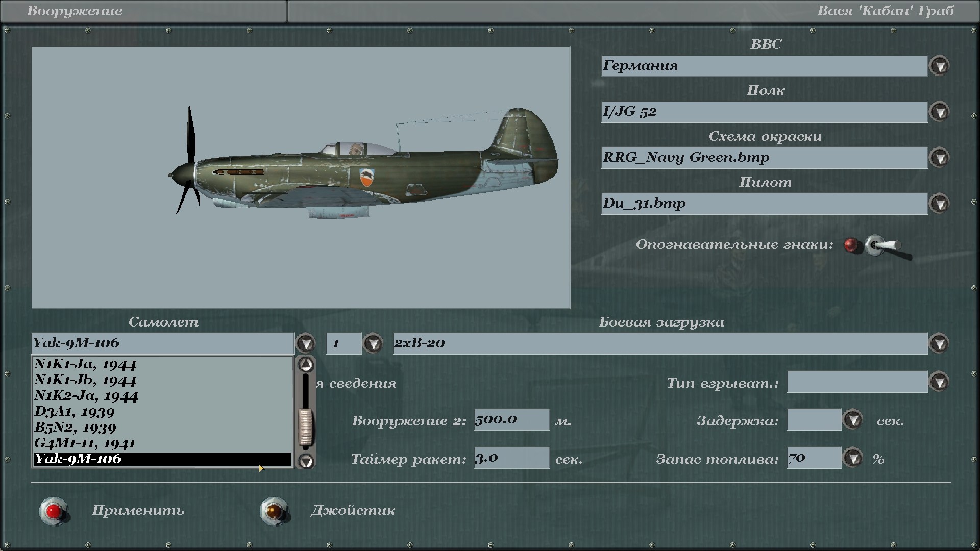Expand the Схема окраски dropdown
Image resolution: width=980 pixels, height=551 pixels.
[x=939, y=158]
